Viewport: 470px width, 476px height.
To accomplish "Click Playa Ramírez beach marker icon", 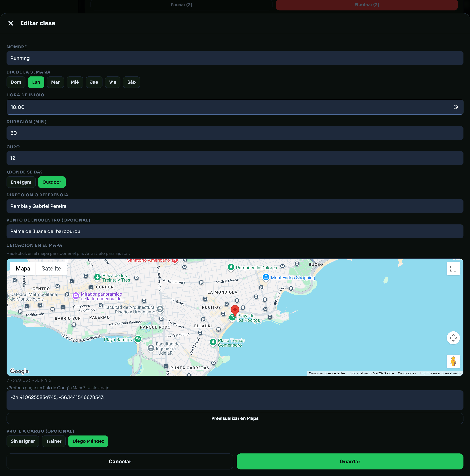I will (x=138, y=339).
